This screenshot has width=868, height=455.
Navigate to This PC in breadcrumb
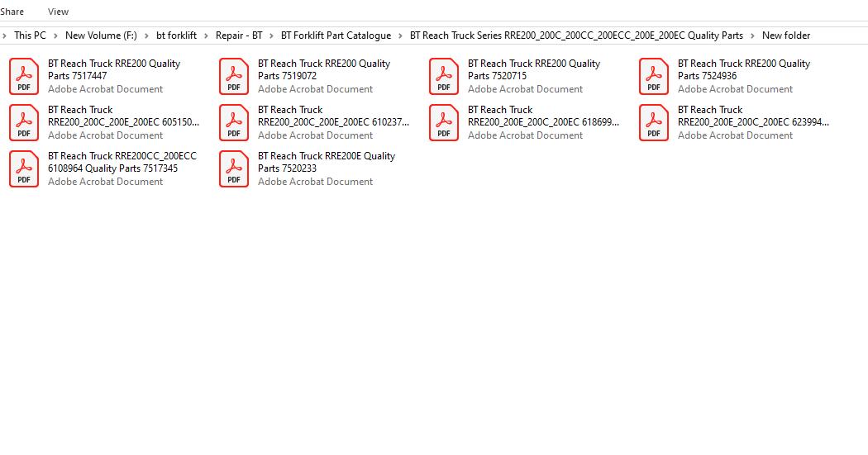tap(30, 36)
